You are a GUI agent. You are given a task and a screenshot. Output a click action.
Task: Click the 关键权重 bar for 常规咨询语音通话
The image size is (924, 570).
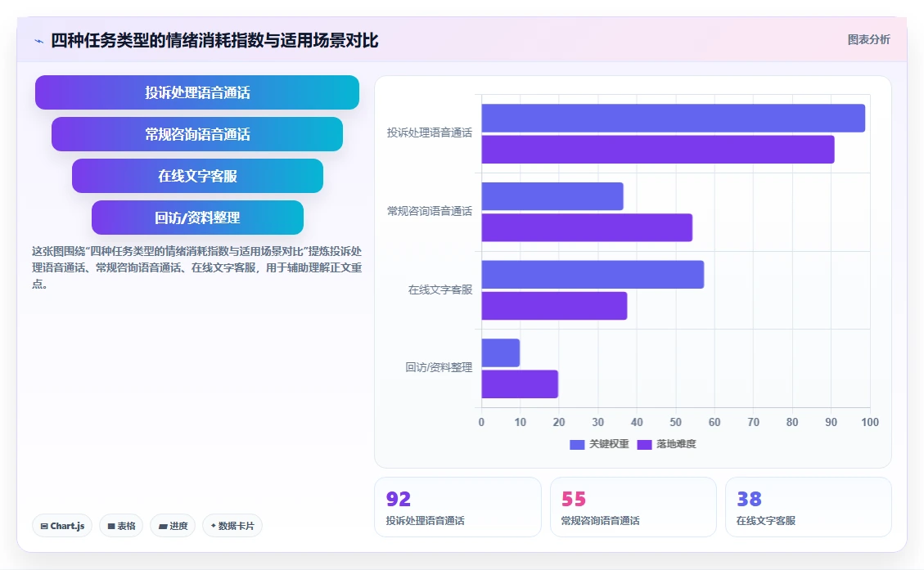[x=552, y=196]
